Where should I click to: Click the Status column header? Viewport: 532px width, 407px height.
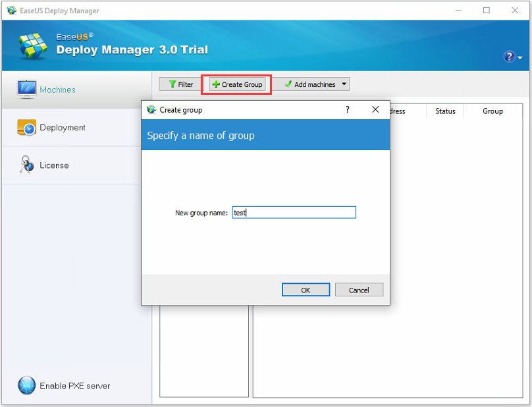point(445,111)
